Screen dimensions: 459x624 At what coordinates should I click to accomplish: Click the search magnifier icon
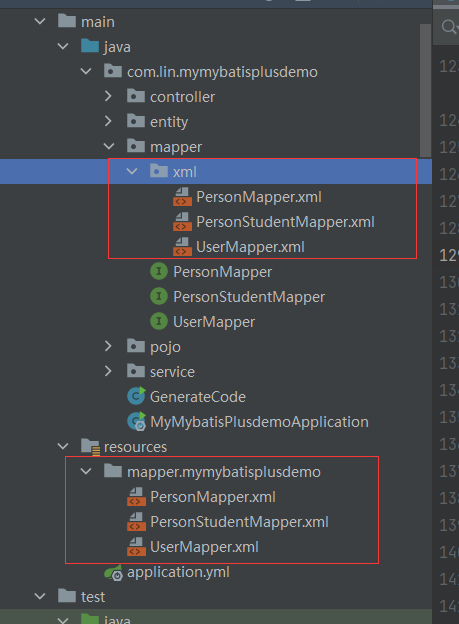[449, 27]
